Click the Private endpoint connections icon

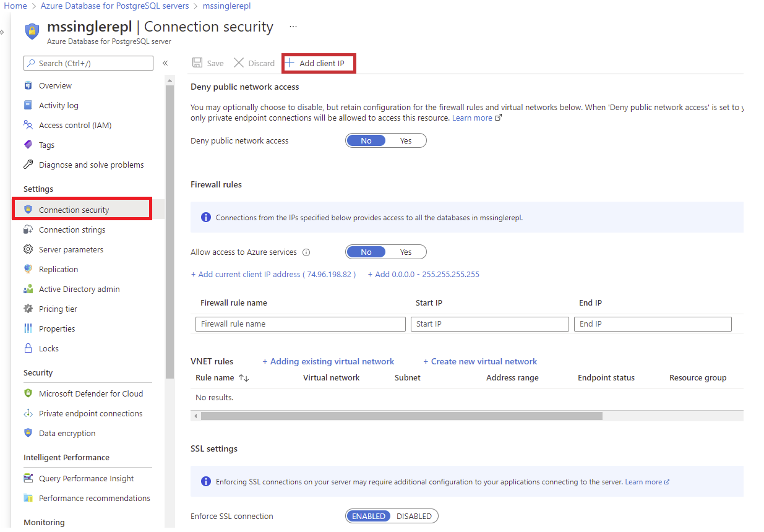click(28, 413)
